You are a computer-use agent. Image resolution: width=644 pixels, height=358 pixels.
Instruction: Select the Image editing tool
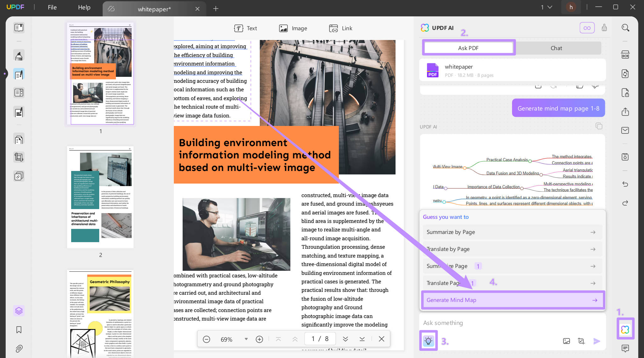293,28
